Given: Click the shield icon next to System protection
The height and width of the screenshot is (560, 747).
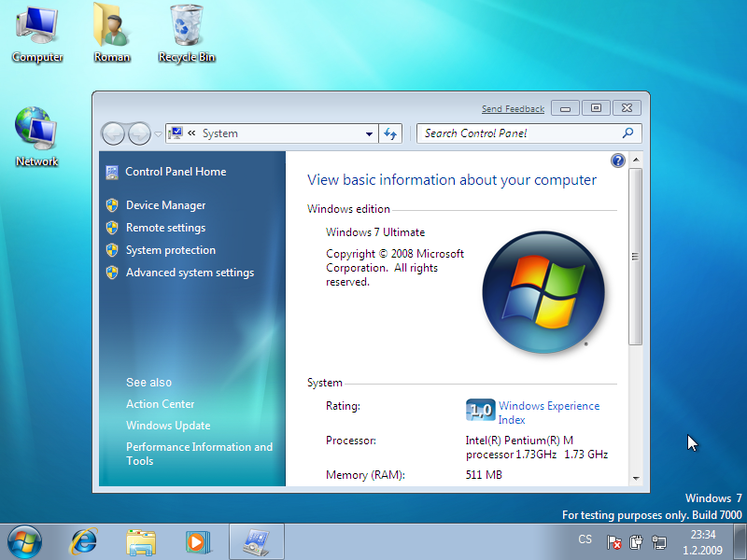Looking at the screenshot, I should 112,250.
